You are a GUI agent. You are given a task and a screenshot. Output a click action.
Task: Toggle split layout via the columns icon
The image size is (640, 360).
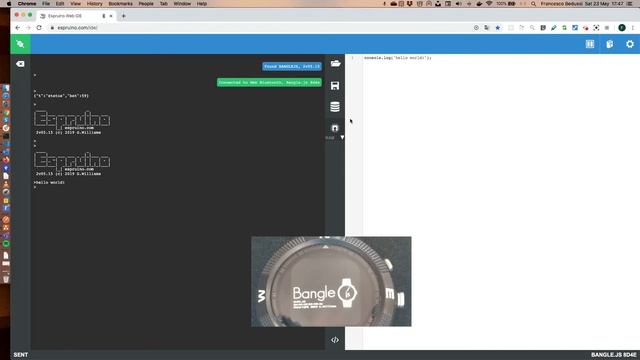point(590,44)
